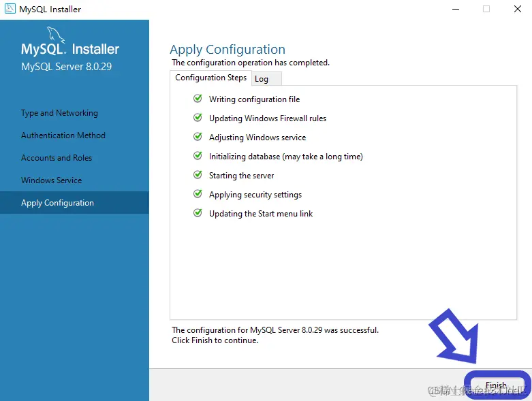Click checkmark beside Writing configuration file
The height and width of the screenshot is (401, 532).
[198, 99]
